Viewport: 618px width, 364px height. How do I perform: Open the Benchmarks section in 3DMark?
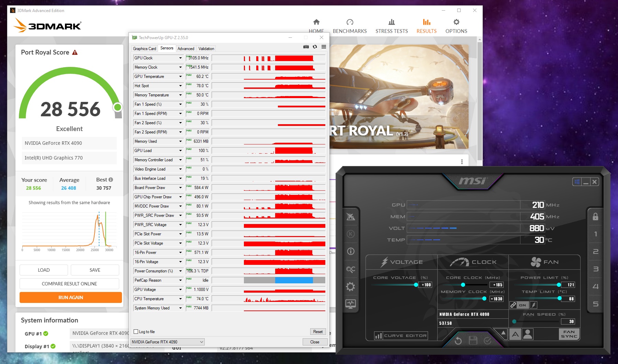coord(350,26)
